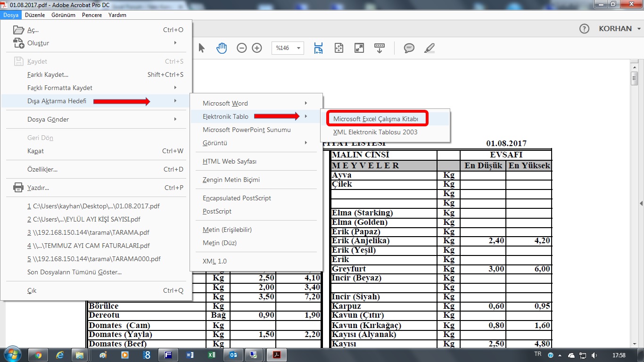Viewport: 644px width, 362px height.
Task: Open Windows Explorer folder in the taskbar
Action: [80, 355]
